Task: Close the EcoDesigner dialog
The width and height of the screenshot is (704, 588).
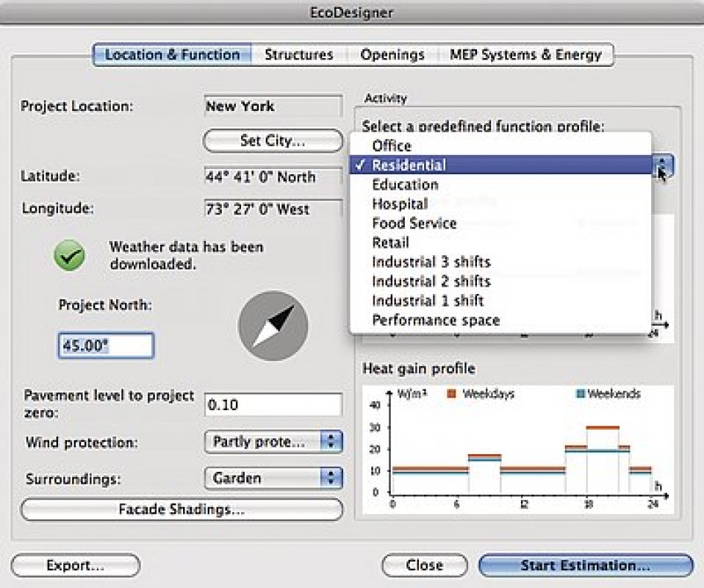Action: pos(424,565)
